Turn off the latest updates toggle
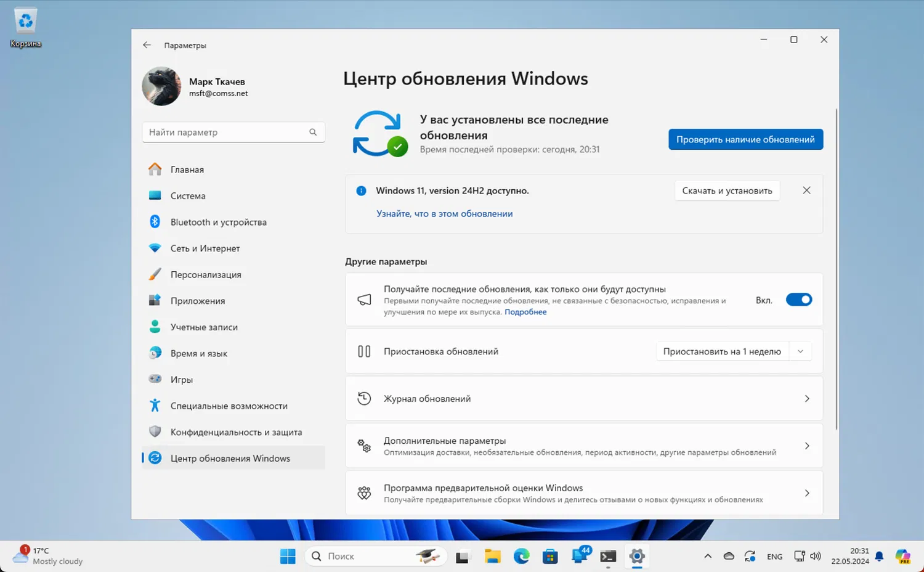This screenshot has width=924, height=572. (799, 300)
